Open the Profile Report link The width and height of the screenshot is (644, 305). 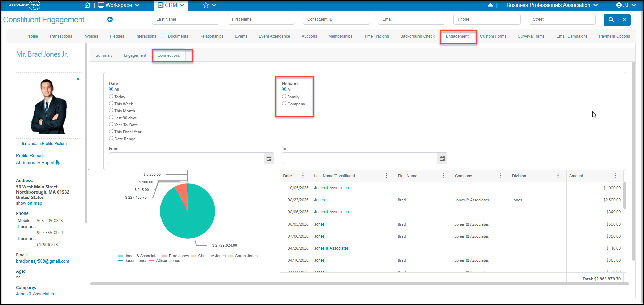[29, 156]
